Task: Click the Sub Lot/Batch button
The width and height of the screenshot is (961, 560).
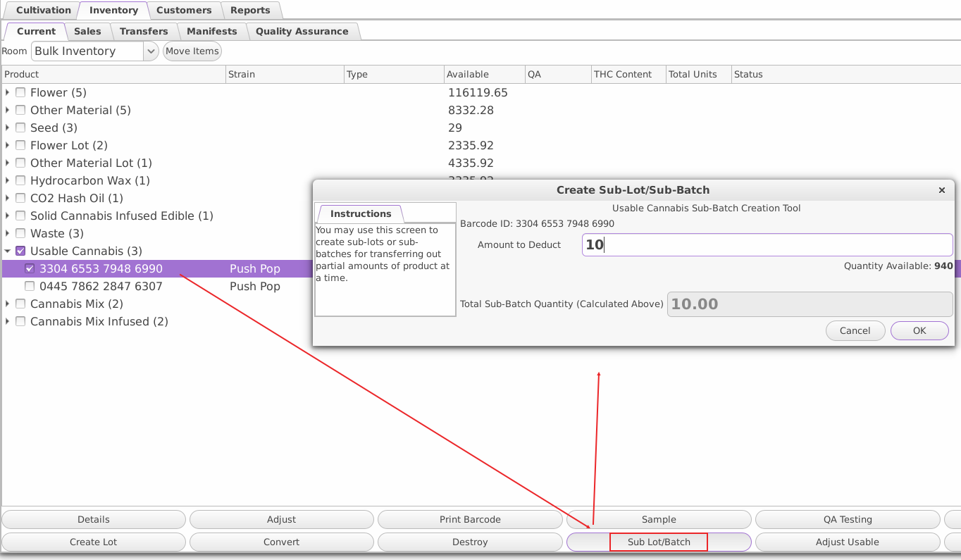Action: click(659, 542)
